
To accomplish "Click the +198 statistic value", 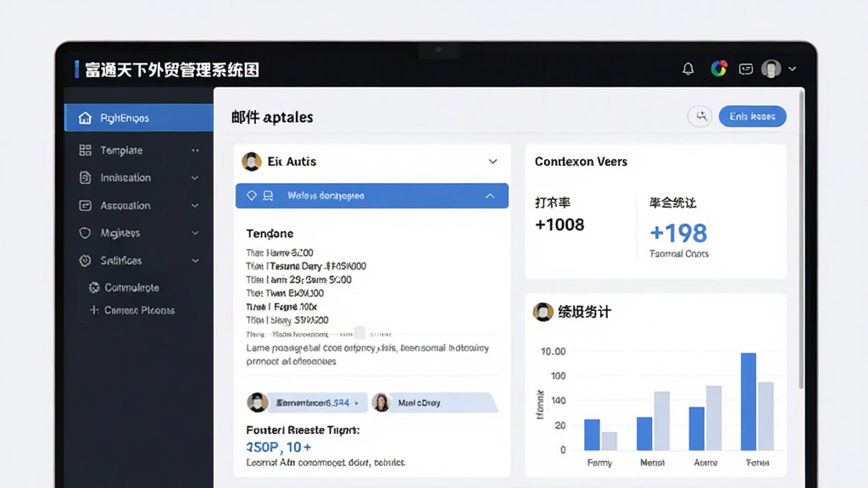I will click(x=678, y=233).
